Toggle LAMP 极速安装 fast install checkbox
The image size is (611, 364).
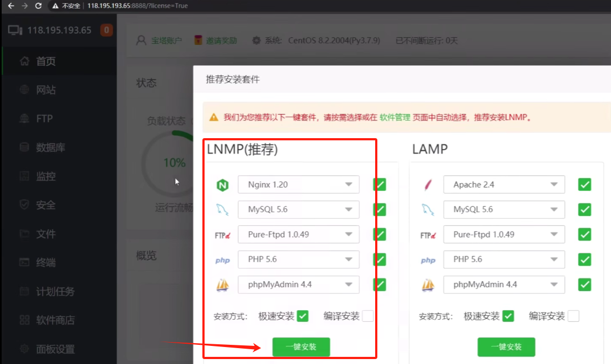(508, 316)
